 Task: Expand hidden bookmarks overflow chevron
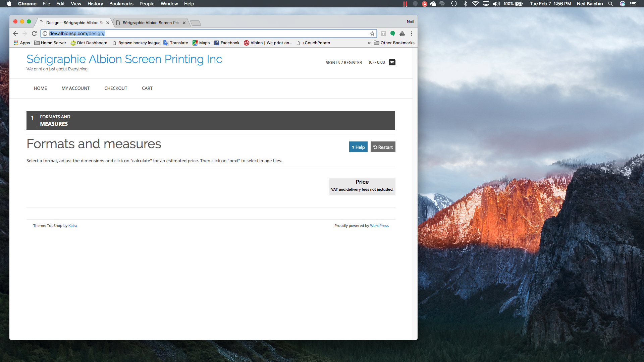[369, 43]
